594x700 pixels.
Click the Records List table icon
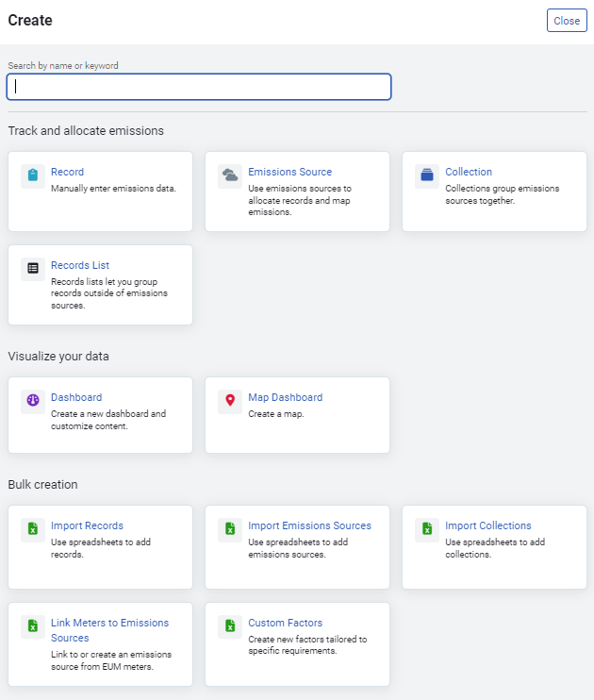[33, 268]
